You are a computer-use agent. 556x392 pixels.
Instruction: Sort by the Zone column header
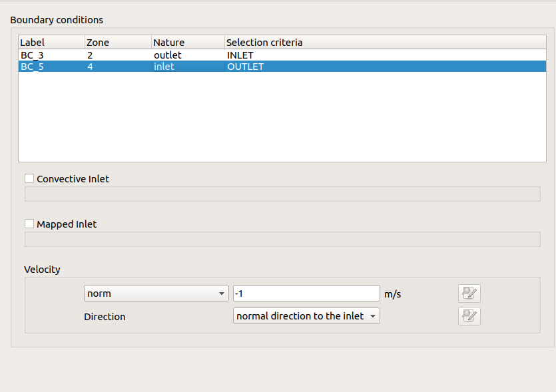[118, 43]
